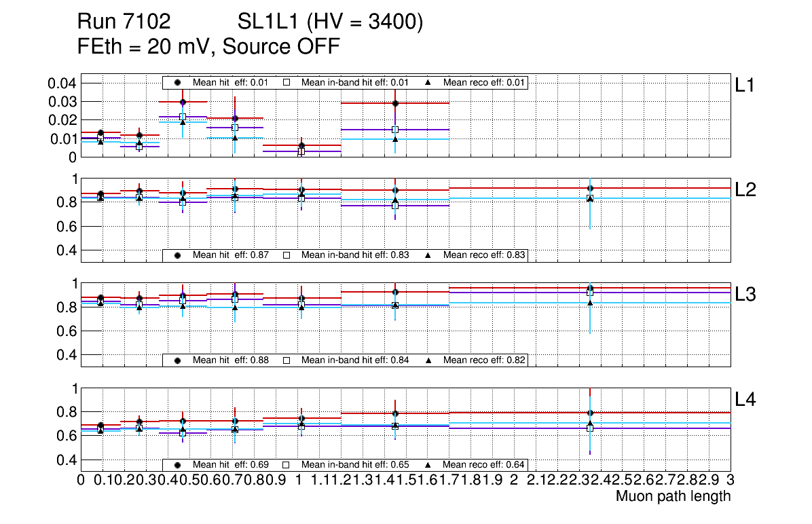The image size is (812, 524).
Task: Select the filled circle marker in L2 legend
Action: [178, 255]
